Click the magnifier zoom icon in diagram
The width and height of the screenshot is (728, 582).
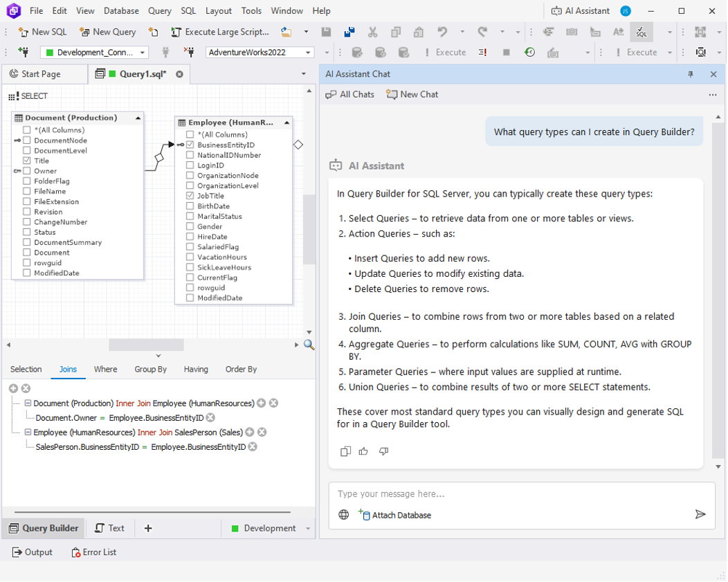pos(309,345)
